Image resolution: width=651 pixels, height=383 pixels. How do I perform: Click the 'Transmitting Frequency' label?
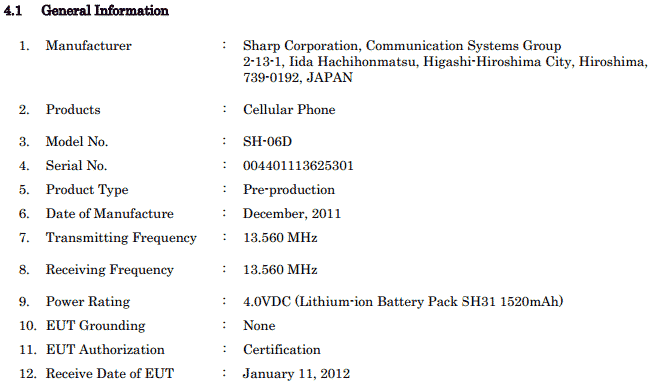click(121, 238)
